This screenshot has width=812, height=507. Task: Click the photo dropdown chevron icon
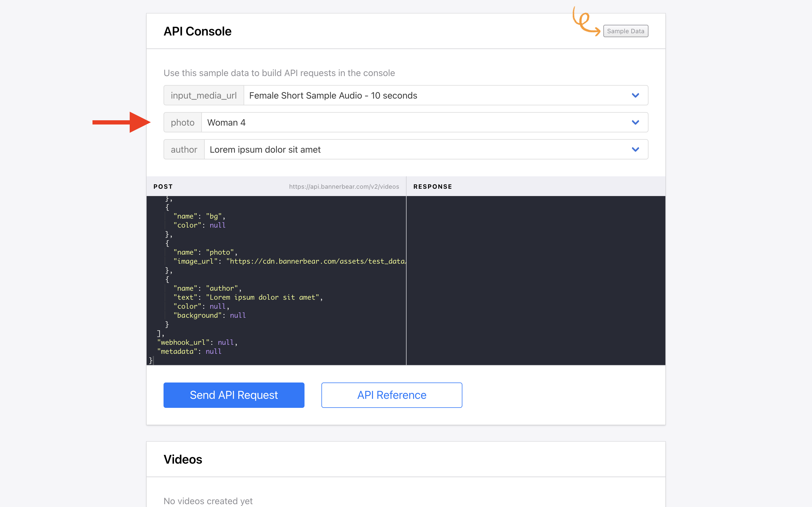[x=635, y=123]
